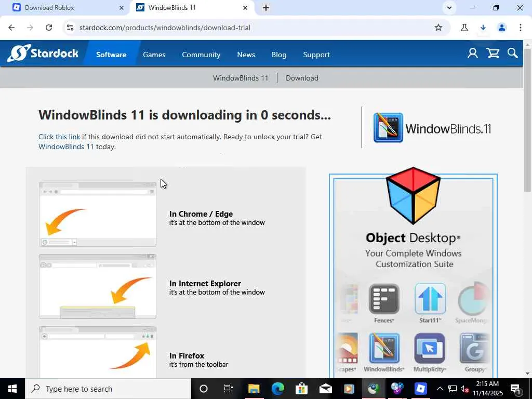Image resolution: width=532 pixels, height=399 pixels.
Task: Open the Blog section
Action: point(279,55)
